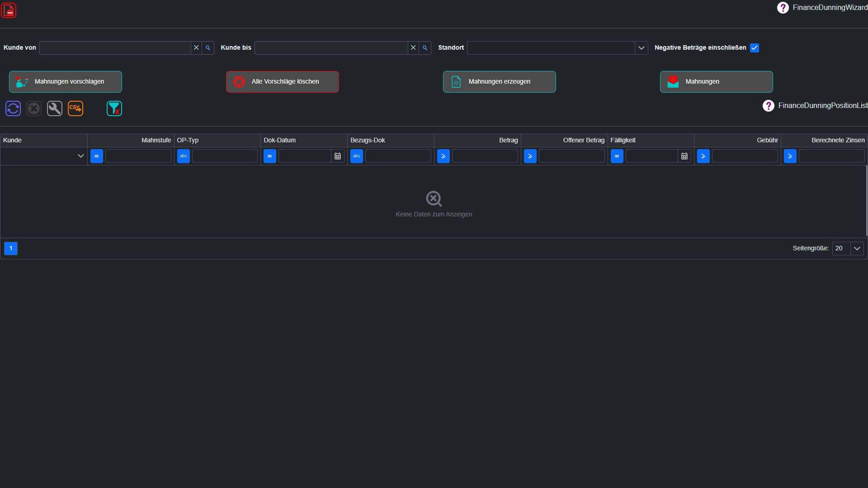Focus the Kunde bis input field

point(331,48)
